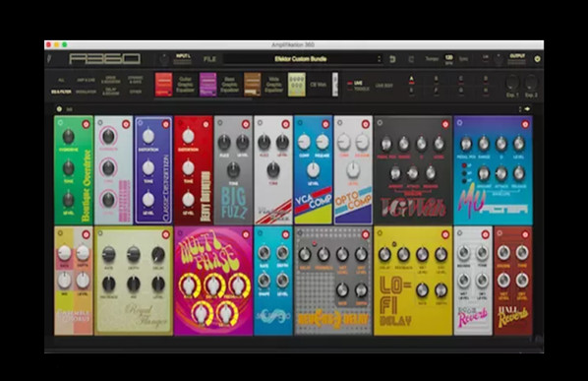Open the Effektor Custom Bundle preset dropdown
588x381 pixels.
(303, 59)
